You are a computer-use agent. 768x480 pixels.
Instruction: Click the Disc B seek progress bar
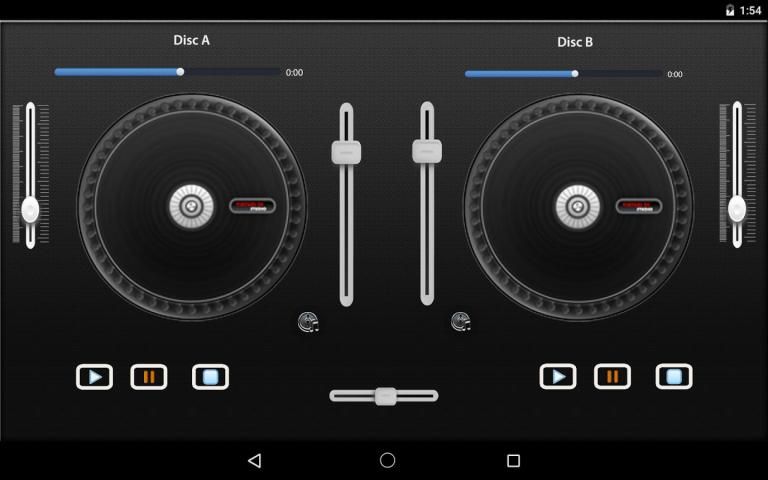pyautogui.click(x=562, y=73)
